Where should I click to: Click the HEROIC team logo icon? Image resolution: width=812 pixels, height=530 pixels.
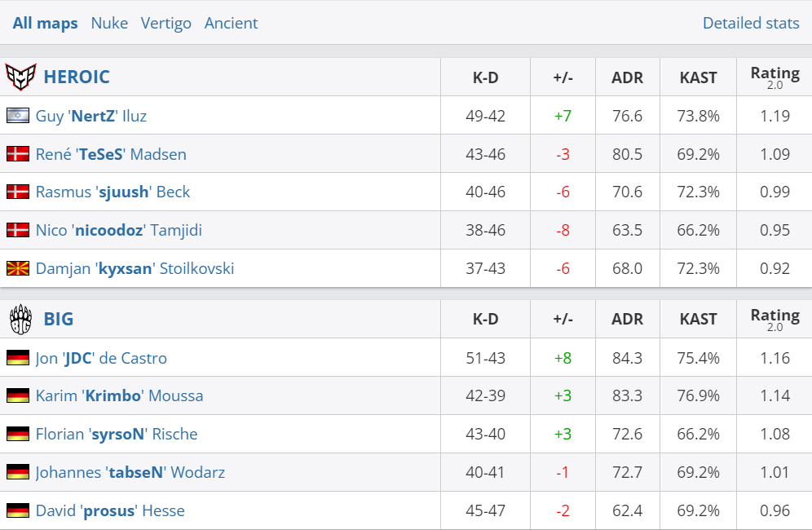point(20,77)
